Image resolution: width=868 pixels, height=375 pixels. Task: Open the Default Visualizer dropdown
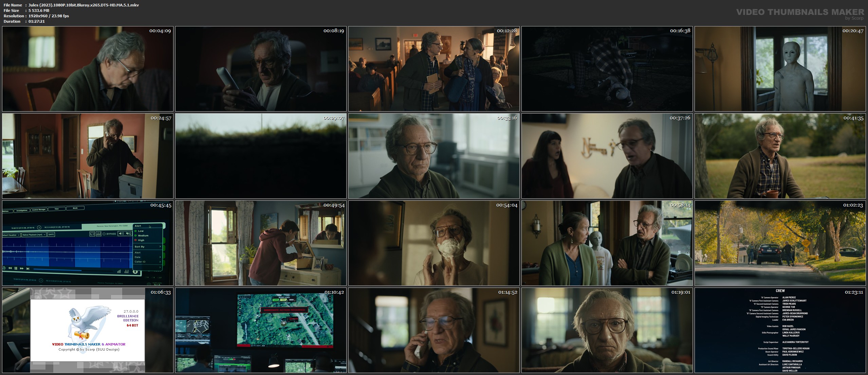tap(11, 235)
